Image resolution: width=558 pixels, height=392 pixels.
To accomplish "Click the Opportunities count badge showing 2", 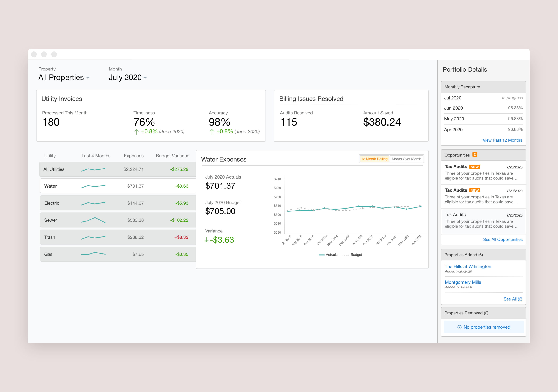I will pos(474,155).
